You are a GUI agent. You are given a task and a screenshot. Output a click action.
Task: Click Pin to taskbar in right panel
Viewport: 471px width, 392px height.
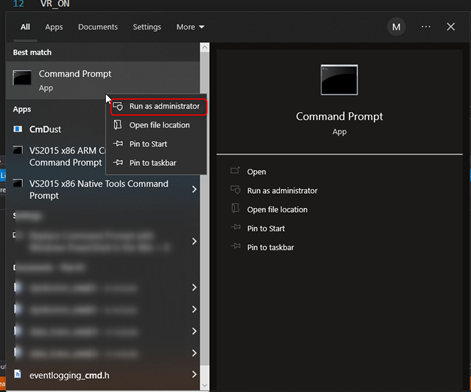click(270, 248)
